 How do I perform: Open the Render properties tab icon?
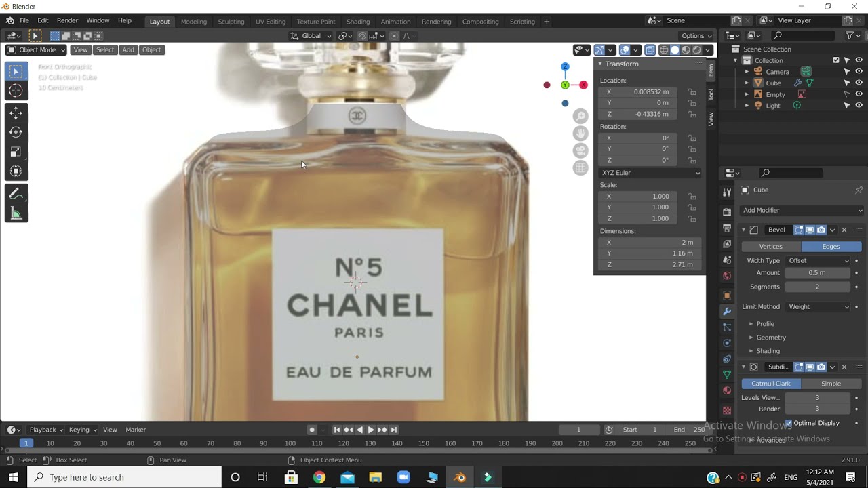click(727, 212)
